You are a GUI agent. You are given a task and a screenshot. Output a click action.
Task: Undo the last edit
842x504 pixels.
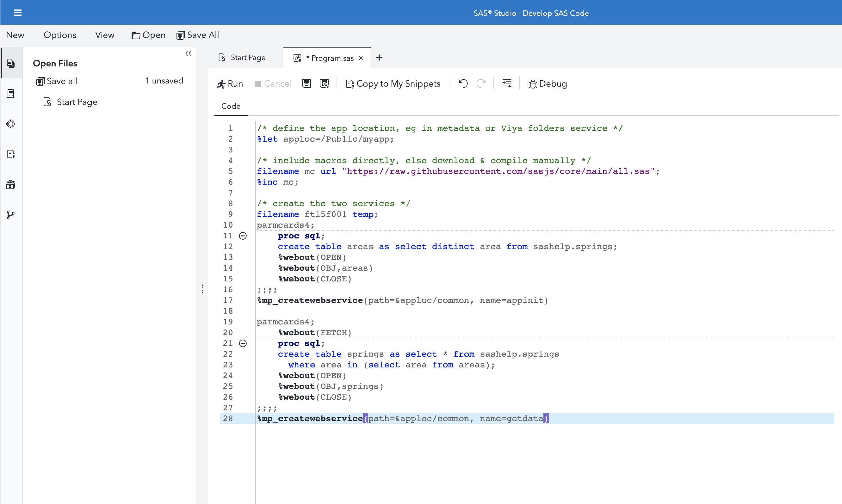(463, 83)
